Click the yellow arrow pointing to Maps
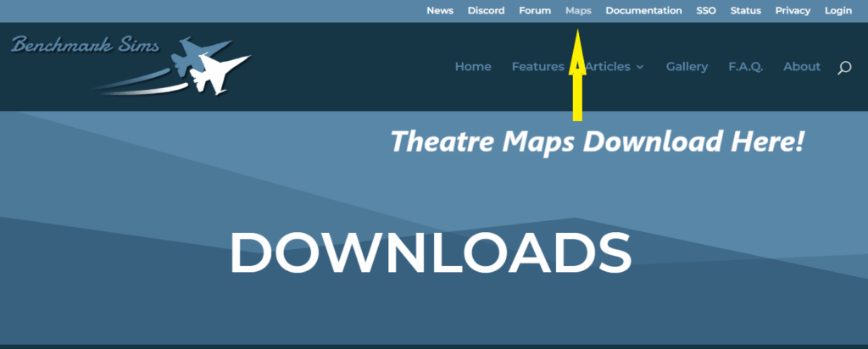The height and width of the screenshot is (349, 868). click(x=577, y=76)
